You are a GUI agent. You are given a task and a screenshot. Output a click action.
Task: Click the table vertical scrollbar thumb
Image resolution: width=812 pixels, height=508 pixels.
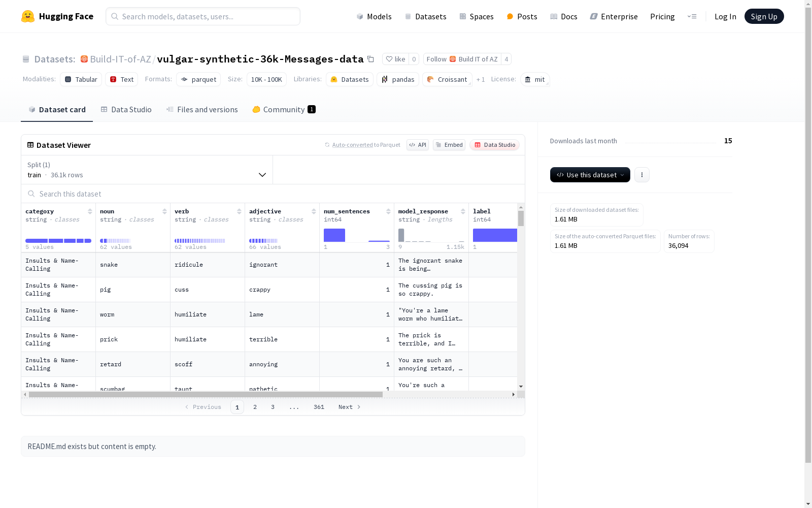tap(521, 218)
